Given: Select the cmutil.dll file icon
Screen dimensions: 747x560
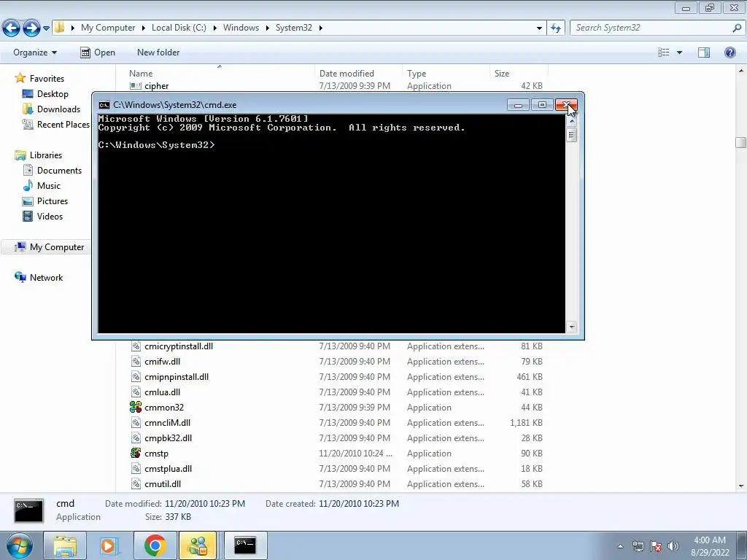Looking at the screenshot, I should [136, 484].
